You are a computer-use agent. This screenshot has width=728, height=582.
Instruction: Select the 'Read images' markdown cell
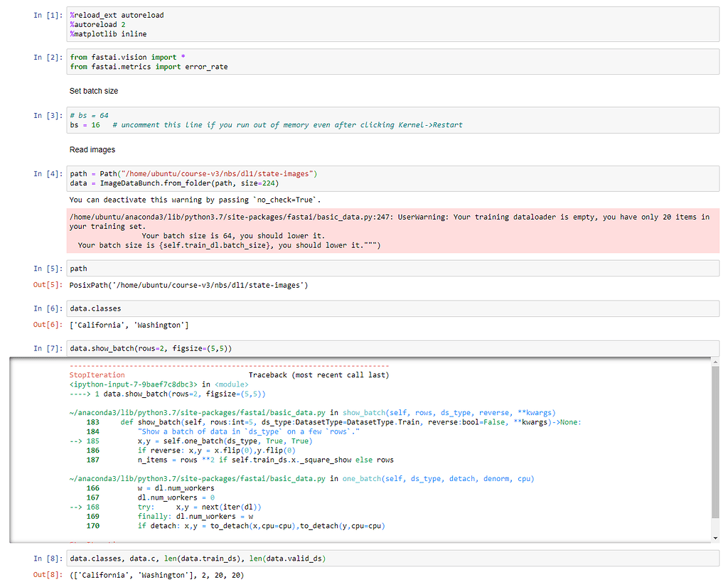pos(92,150)
